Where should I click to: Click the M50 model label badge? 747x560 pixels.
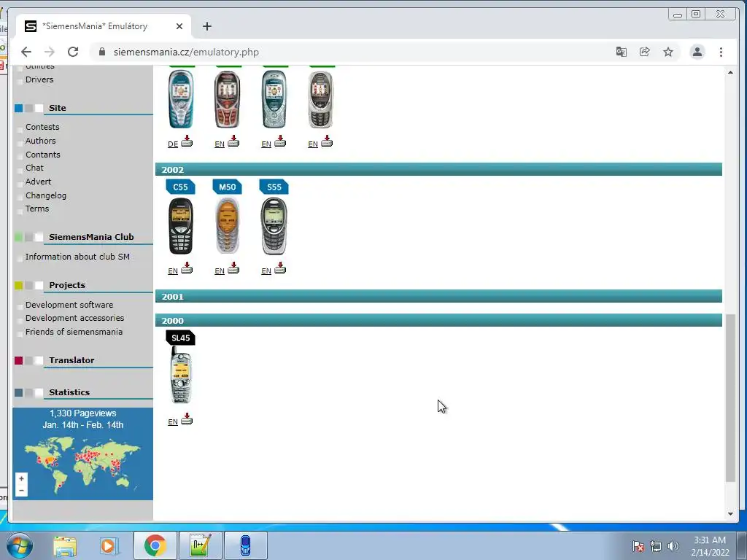click(228, 187)
